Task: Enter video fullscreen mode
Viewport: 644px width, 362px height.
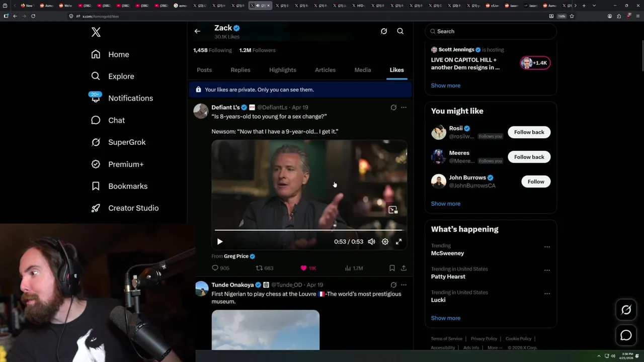Action: (398, 242)
